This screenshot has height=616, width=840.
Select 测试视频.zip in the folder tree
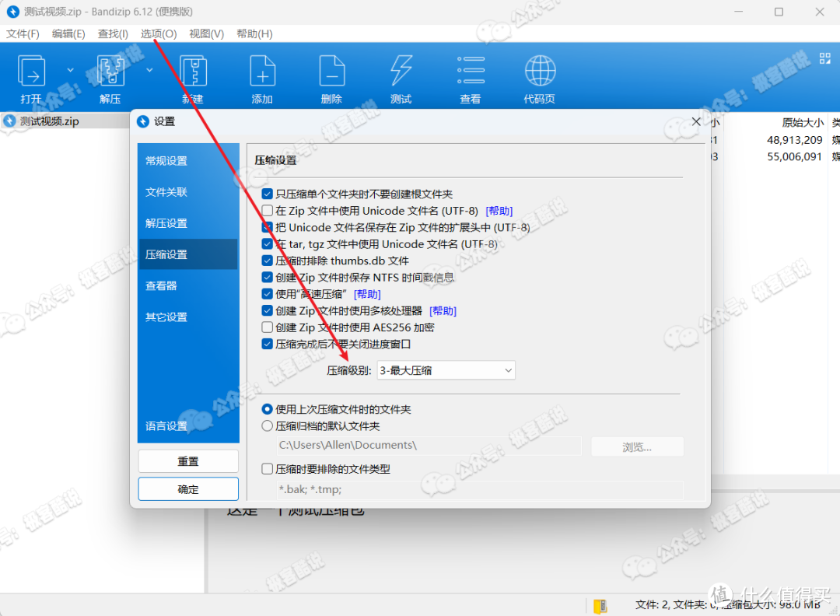[49, 121]
